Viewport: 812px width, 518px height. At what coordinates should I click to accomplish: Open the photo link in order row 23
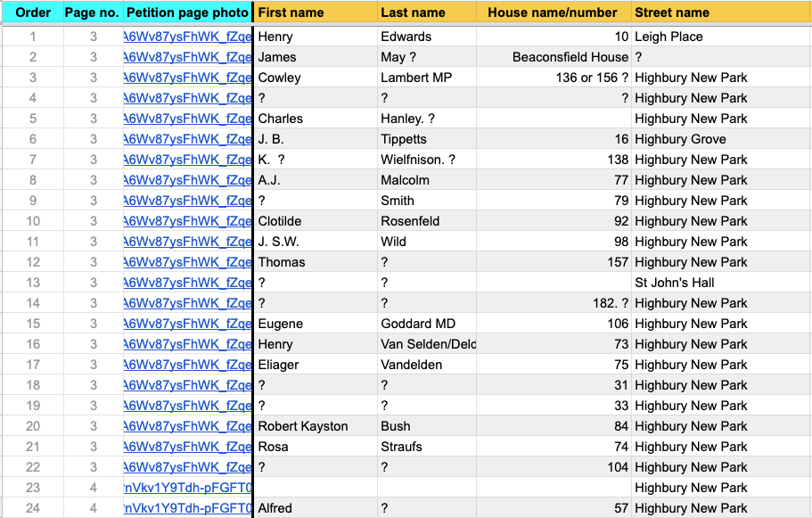(x=188, y=488)
